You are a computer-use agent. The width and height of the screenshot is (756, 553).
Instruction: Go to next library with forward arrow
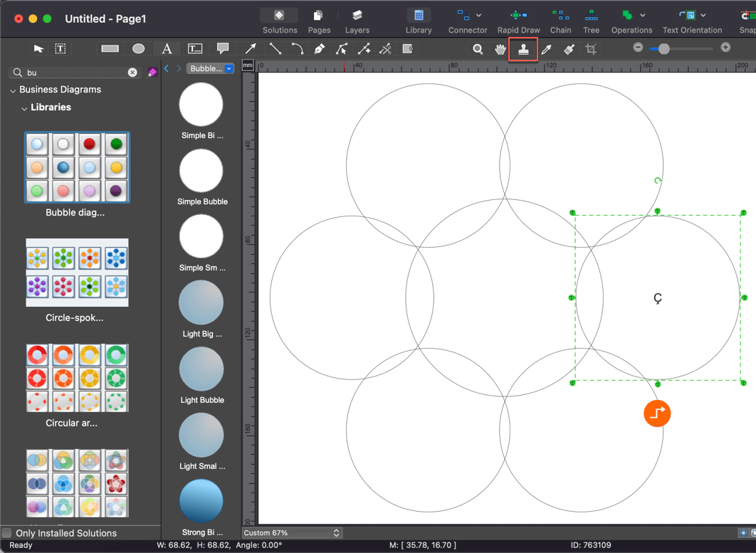coord(179,68)
